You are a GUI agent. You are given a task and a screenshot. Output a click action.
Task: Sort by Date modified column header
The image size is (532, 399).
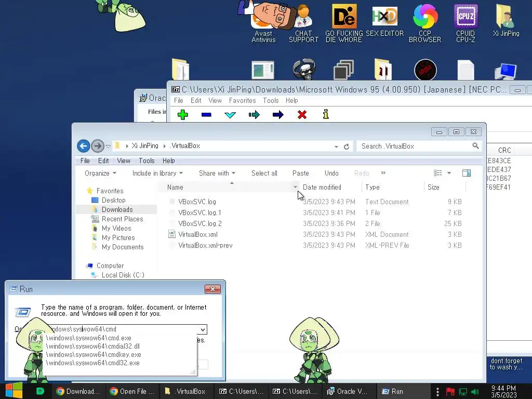pyautogui.click(x=322, y=187)
